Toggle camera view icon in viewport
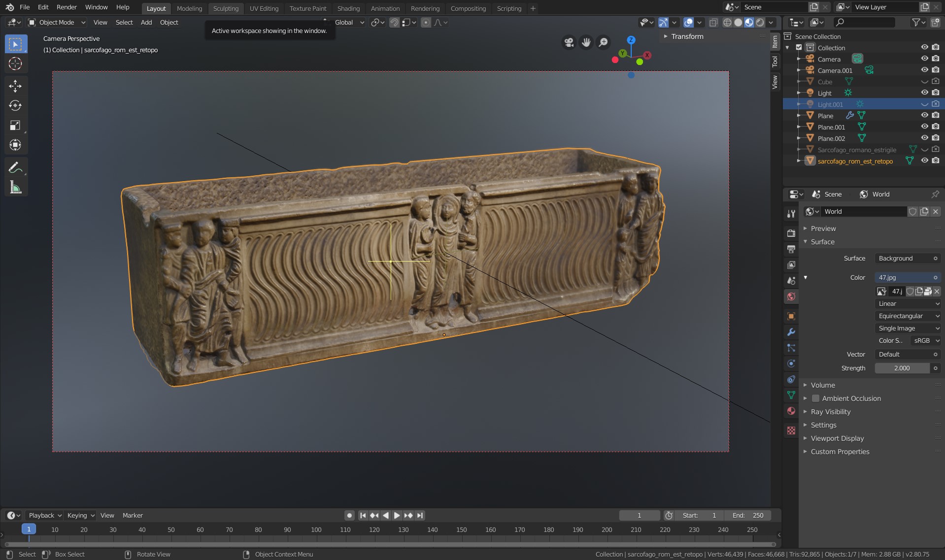The width and height of the screenshot is (945, 560). pyautogui.click(x=569, y=42)
